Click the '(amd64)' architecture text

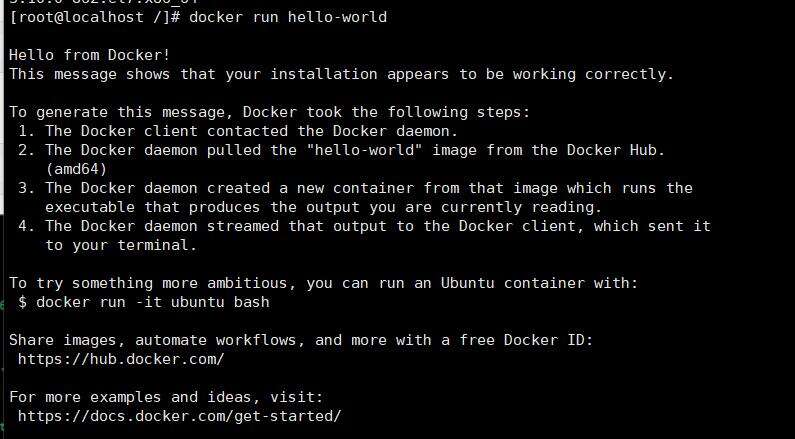(x=76, y=169)
